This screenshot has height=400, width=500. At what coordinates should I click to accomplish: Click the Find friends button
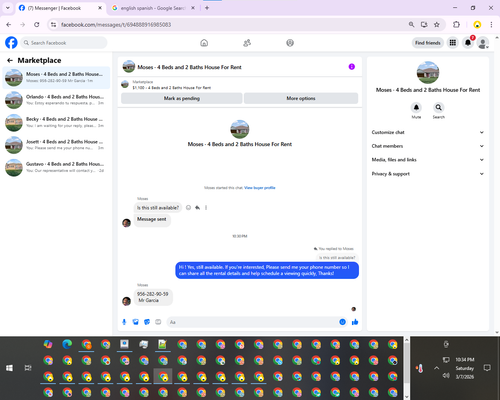(x=428, y=43)
